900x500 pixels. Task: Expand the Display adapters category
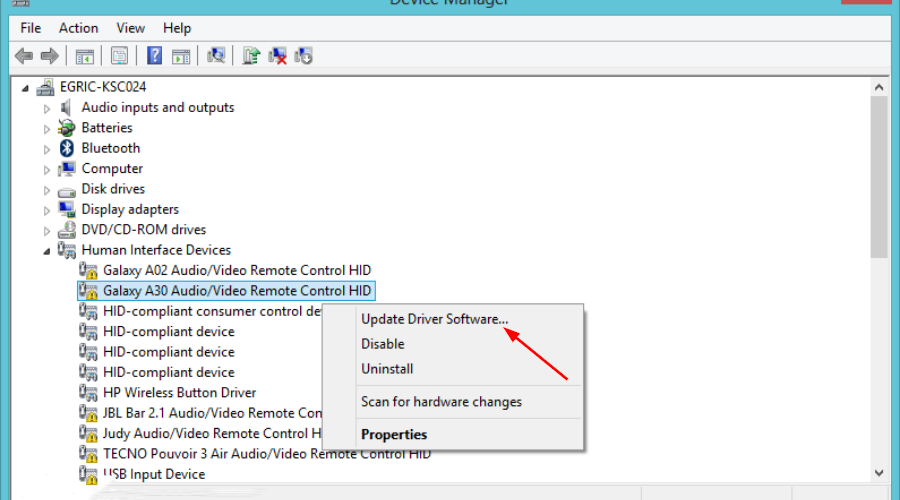47,210
